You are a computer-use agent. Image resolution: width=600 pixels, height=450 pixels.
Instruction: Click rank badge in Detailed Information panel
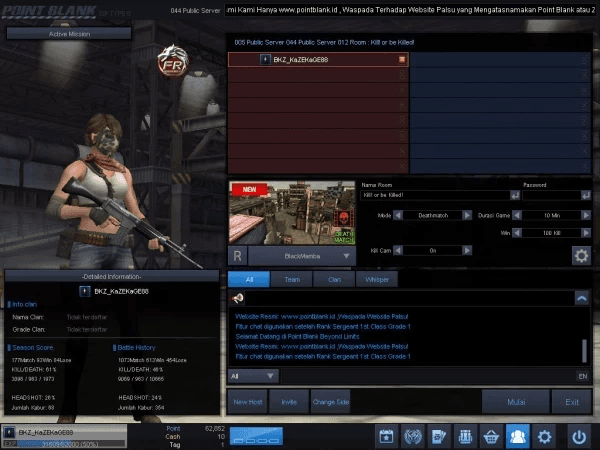tap(85, 291)
